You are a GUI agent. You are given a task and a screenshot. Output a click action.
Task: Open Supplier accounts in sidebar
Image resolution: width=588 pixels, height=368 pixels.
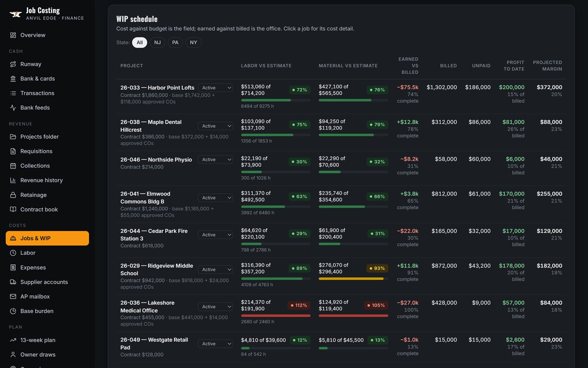(x=47, y=282)
